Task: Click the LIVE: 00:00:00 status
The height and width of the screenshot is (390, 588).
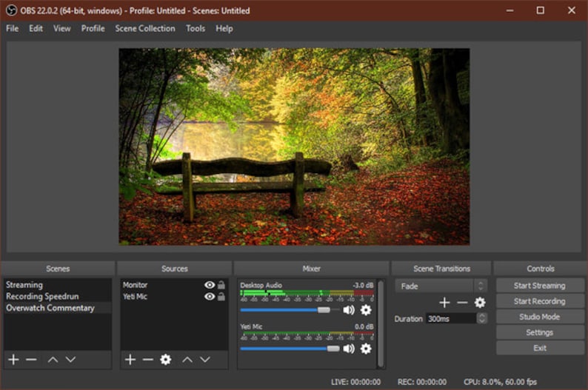Action: click(x=356, y=382)
